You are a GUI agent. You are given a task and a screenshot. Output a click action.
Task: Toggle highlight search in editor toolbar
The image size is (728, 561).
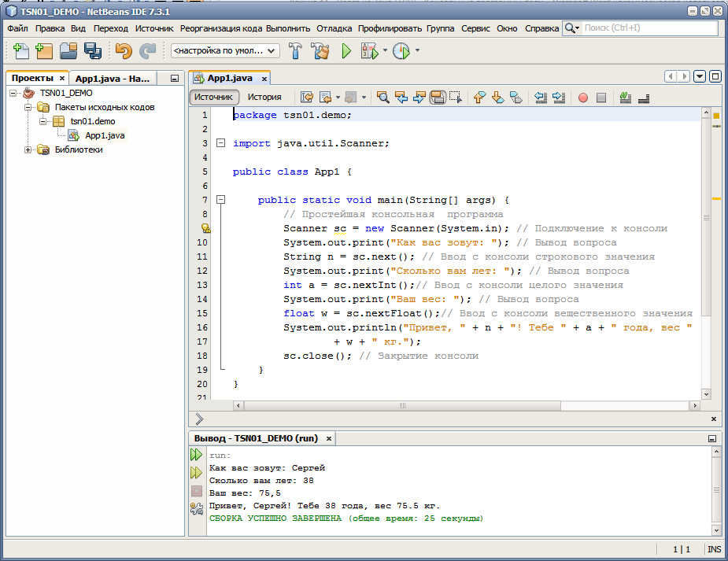438,98
